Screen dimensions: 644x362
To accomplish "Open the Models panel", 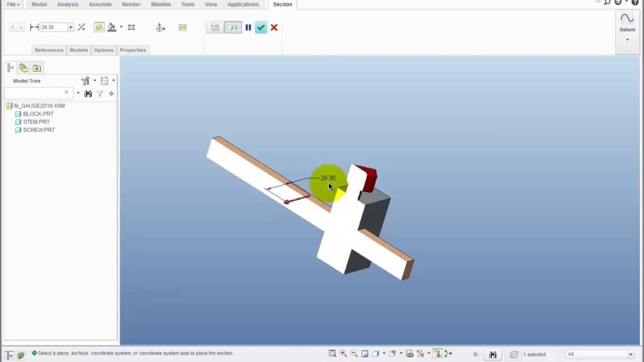I will pyautogui.click(x=78, y=50).
